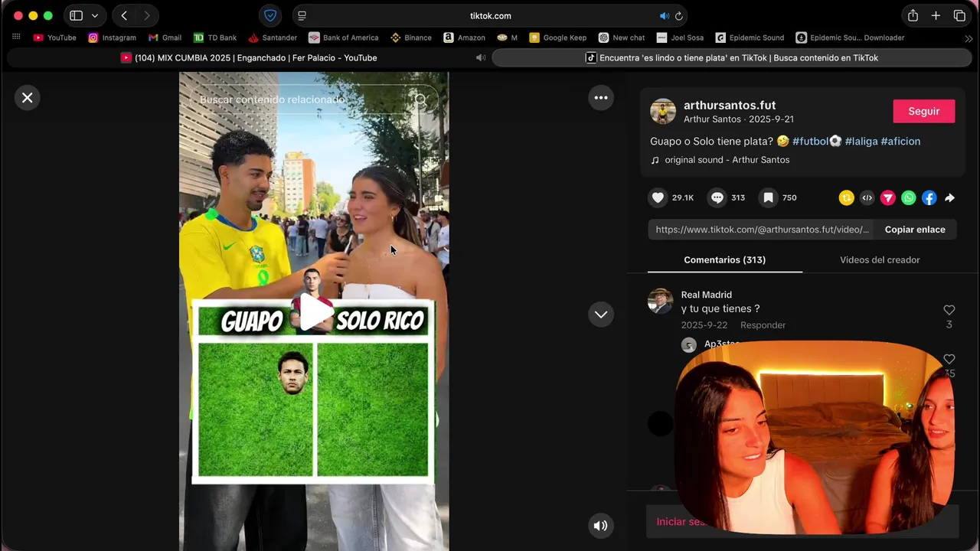Open the apps grid in favorites bar
Viewport: 980px width, 551px height.
[x=16, y=37]
